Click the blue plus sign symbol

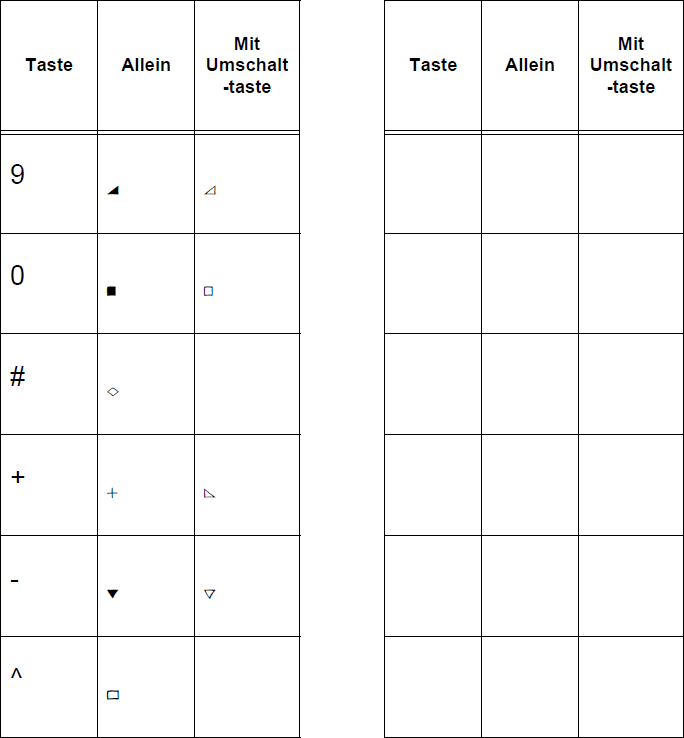(112, 493)
